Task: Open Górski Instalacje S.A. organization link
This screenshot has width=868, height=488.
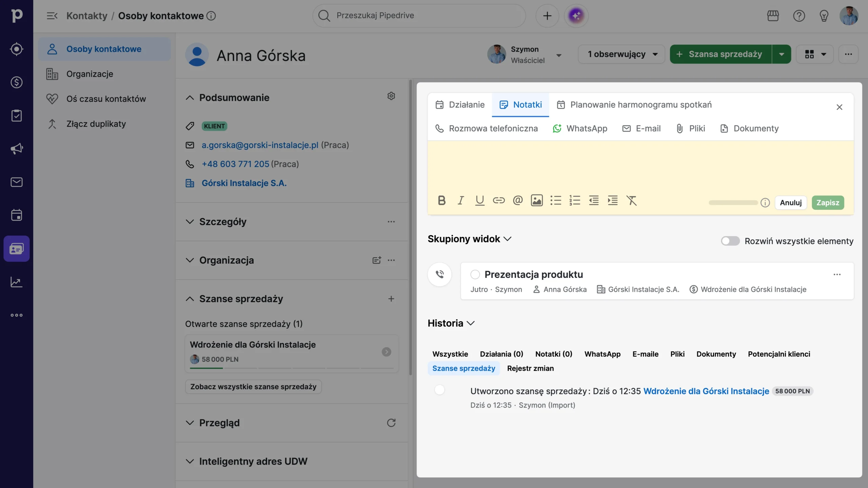Action: pos(244,183)
